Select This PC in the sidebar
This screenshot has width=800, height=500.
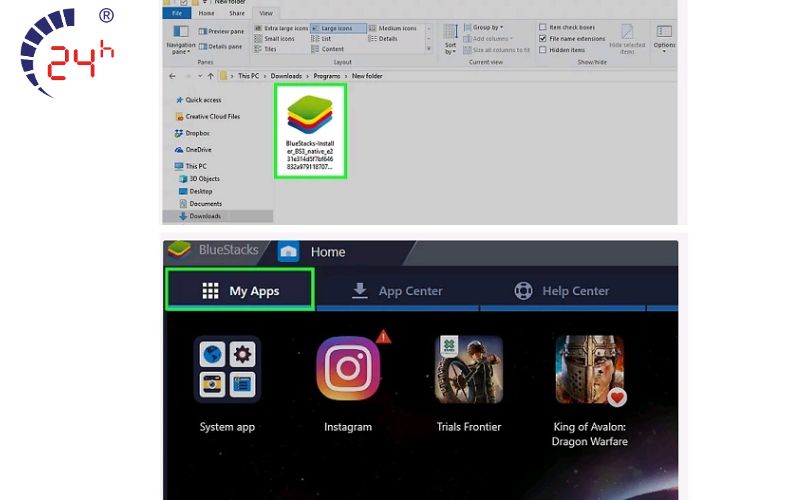coord(191,166)
